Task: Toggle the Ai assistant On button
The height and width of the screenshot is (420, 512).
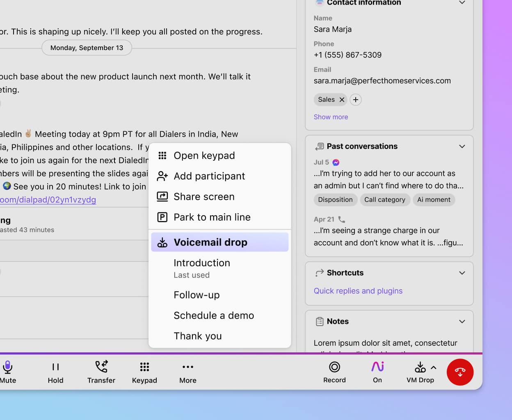Action: pos(377,367)
